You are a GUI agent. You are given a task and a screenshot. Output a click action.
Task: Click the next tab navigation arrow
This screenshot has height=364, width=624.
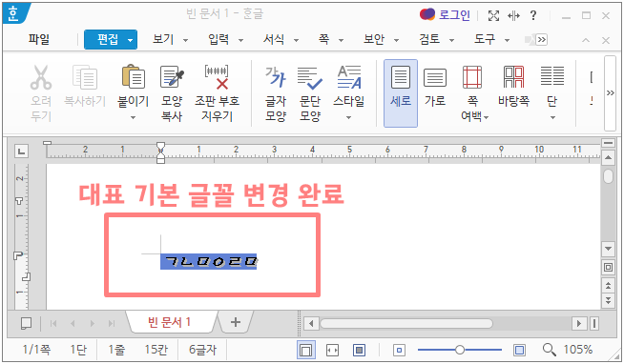click(92, 323)
